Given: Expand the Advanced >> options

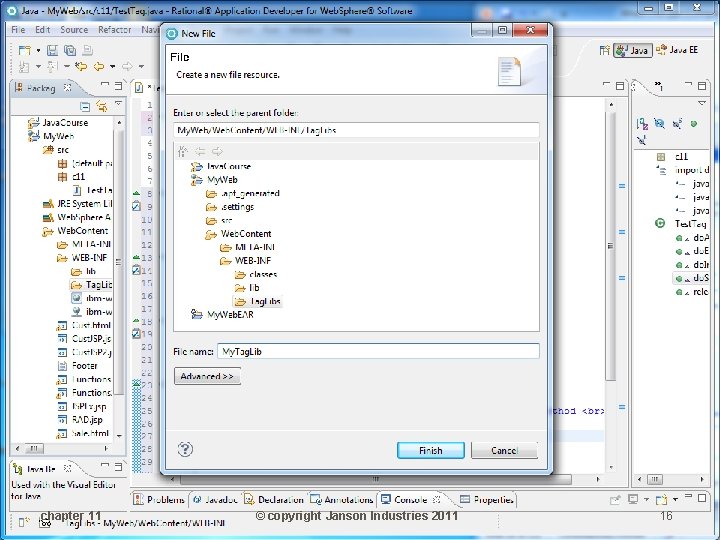Looking at the screenshot, I should [x=207, y=376].
